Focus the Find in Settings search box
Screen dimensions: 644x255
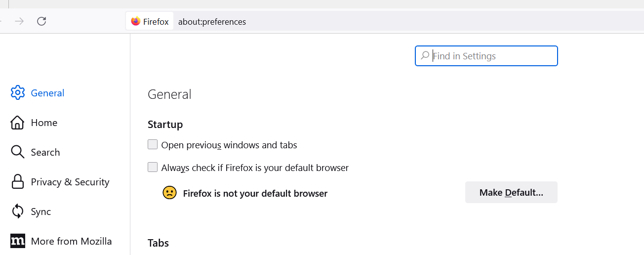click(x=491, y=56)
